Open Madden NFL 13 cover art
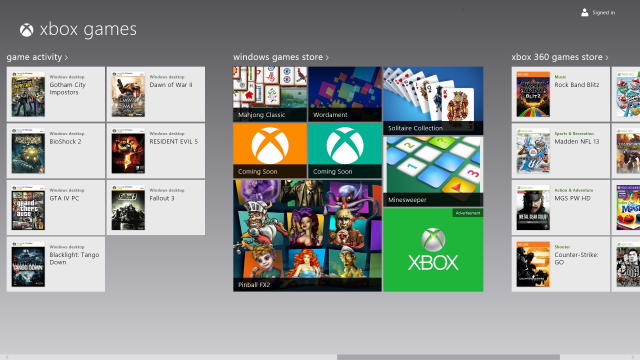This screenshot has height=360, width=640. click(533, 151)
